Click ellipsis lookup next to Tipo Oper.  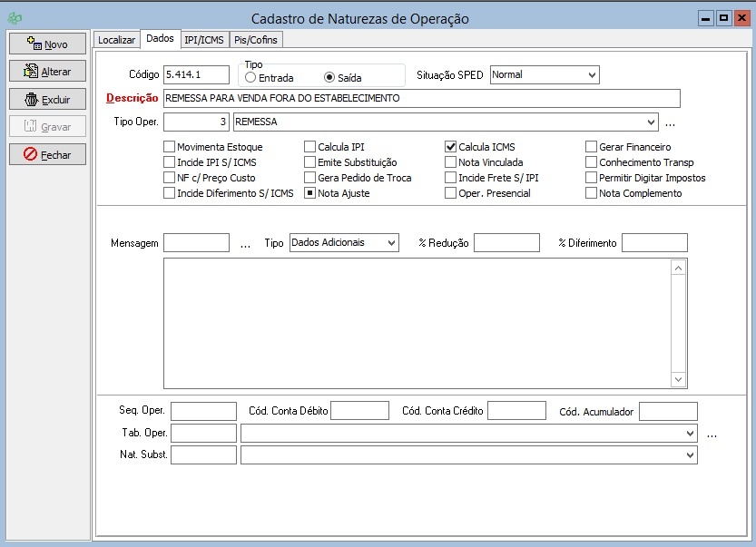[x=671, y=122]
